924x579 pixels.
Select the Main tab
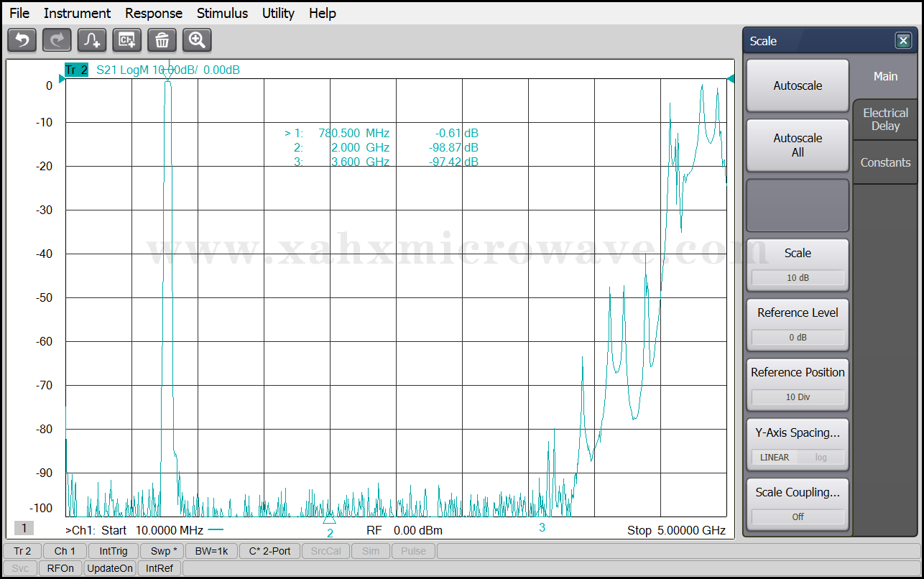coord(885,76)
